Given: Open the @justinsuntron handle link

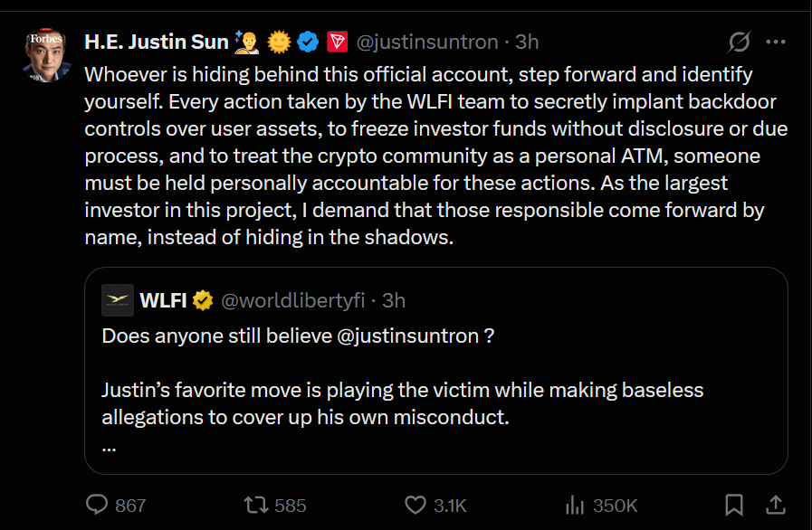Looking at the screenshot, I should (427, 42).
